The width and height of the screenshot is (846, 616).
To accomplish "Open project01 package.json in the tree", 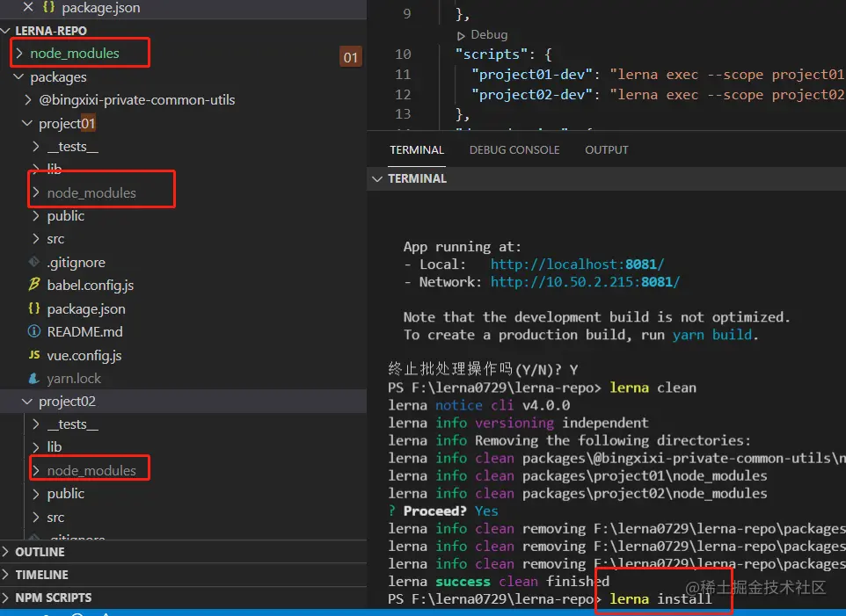I will click(x=86, y=308).
